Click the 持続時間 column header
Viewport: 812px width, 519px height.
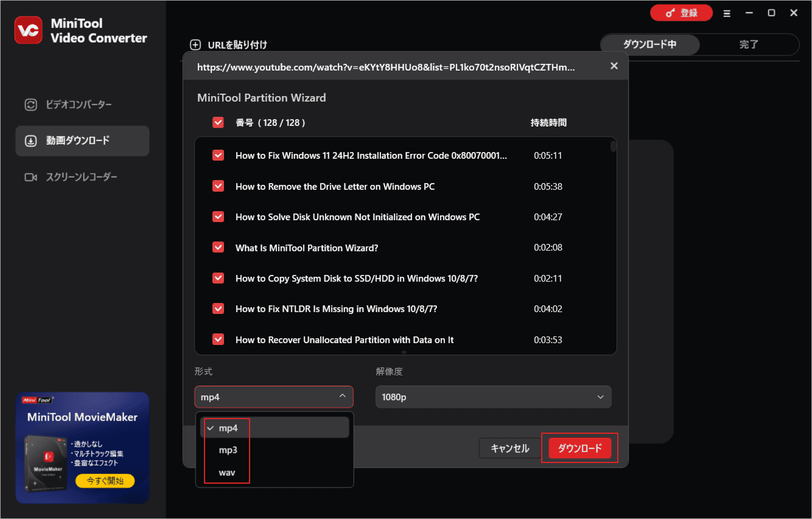point(548,122)
